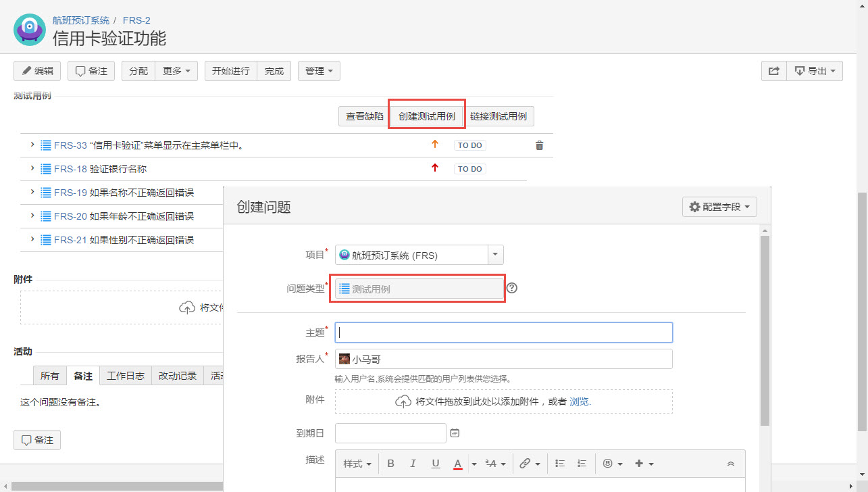Open the FRS-19 issue link
This screenshot has height=492, width=868.
tap(71, 193)
